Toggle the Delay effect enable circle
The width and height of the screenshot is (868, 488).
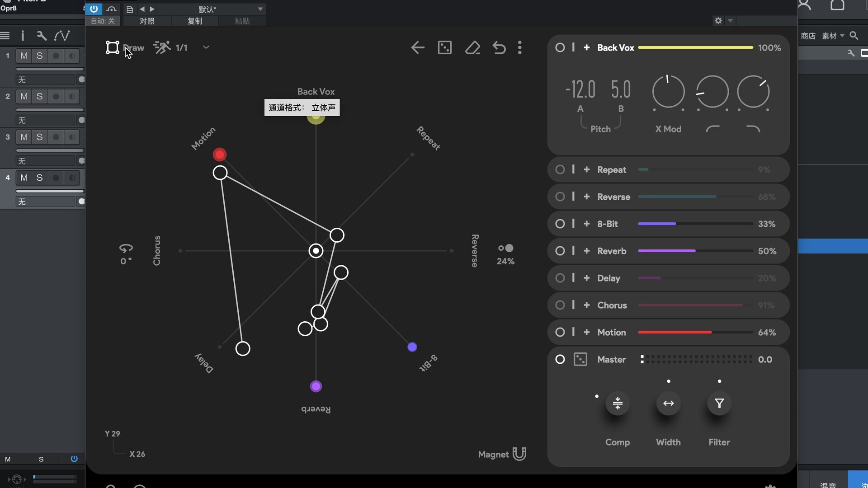pyautogui.click(x=560, y=278)
